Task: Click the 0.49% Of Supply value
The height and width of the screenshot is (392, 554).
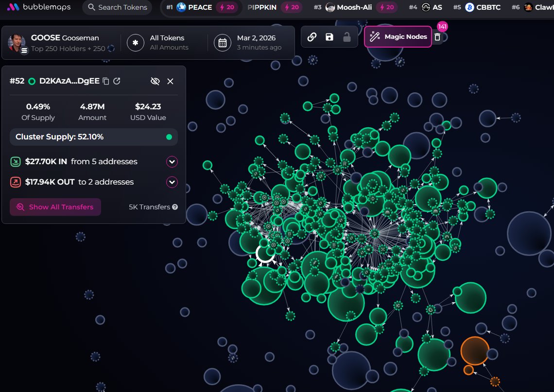Action: pos(38,107)
